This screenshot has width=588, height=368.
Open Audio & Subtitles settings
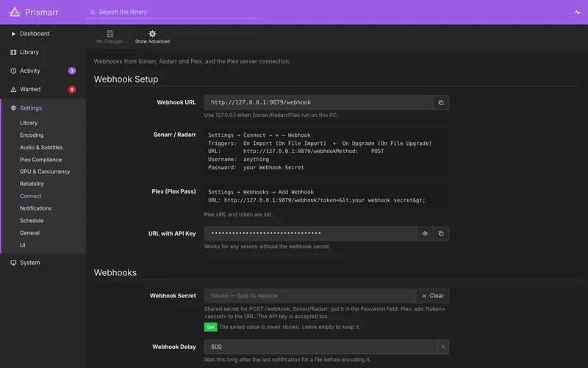pos(41,148)
